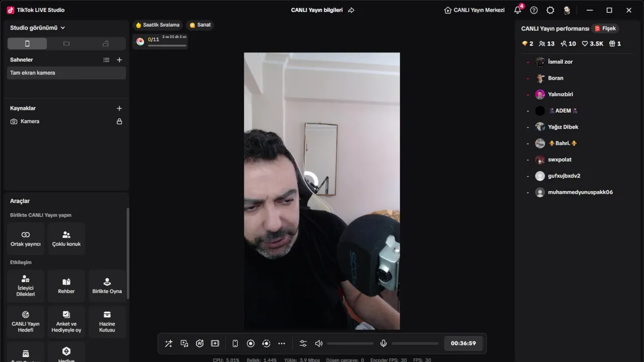The image size is (644, 362).
Task: Open the settings gear icon
Action: (550, 10)
